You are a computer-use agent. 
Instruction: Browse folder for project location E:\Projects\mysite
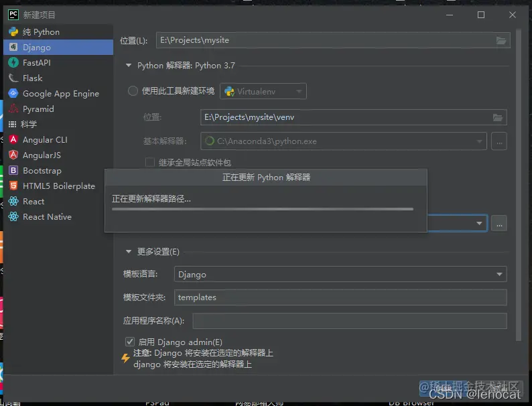coord(501,40)
